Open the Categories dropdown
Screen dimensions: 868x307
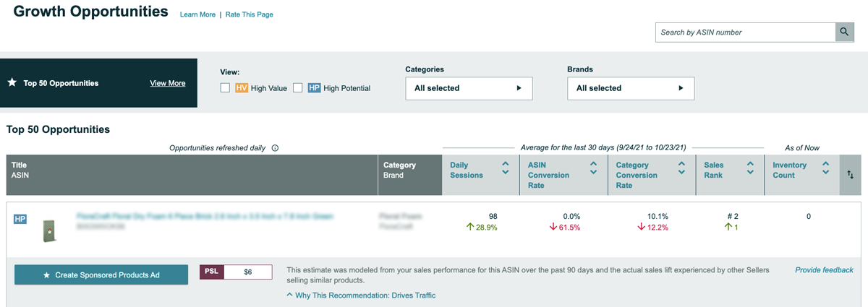(x=469, y=88)
